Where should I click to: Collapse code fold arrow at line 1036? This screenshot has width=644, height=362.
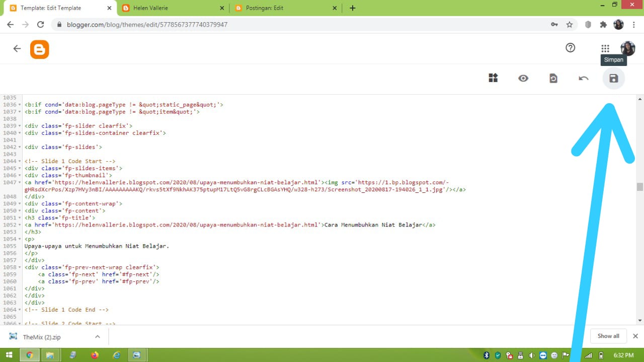tap(20, 105)
